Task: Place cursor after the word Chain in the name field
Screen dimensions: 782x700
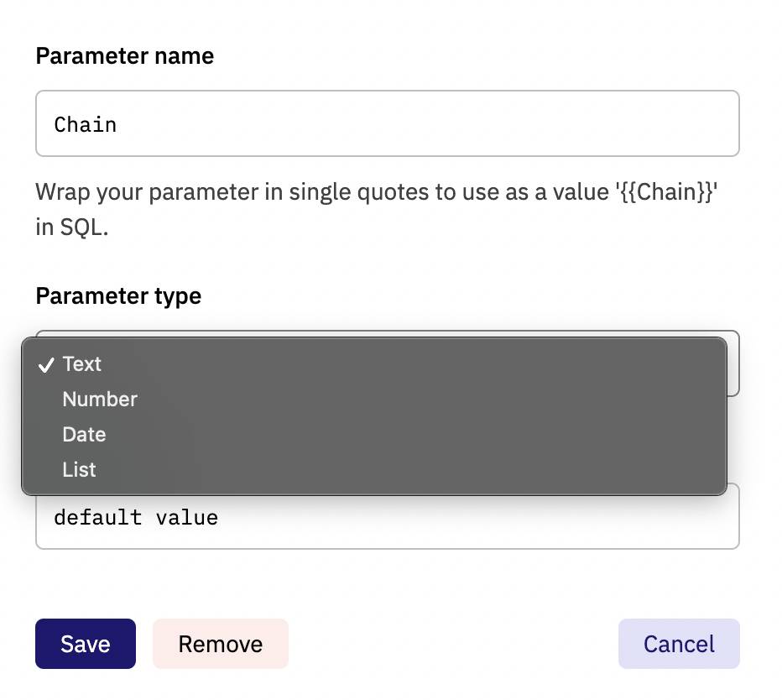Action: (118, 125)
